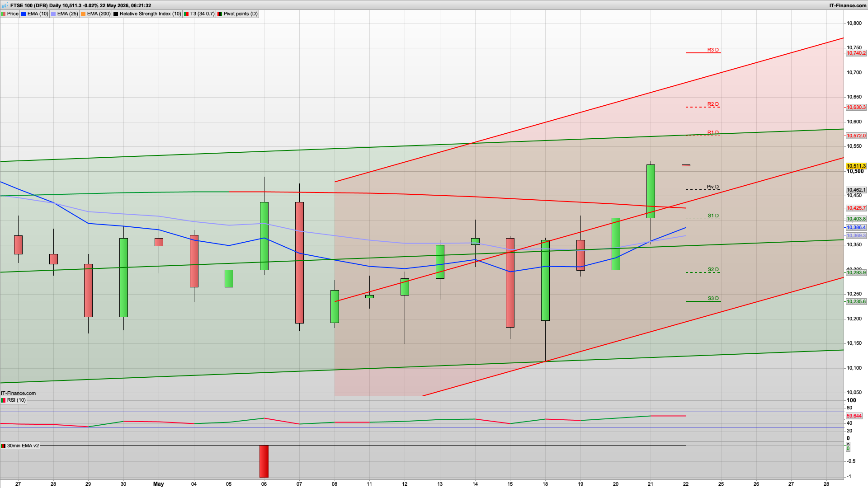
Task: Click the S3 D support line label
Action: 713,298
